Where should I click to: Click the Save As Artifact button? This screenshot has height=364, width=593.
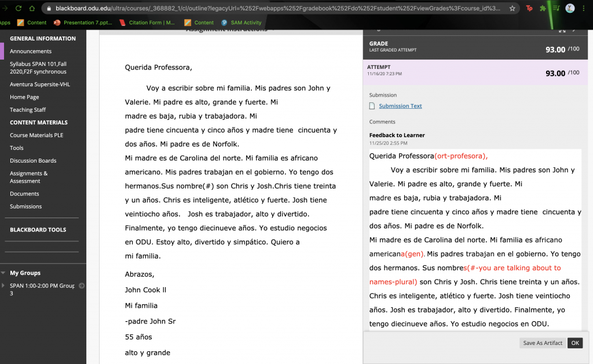point(543,343)
